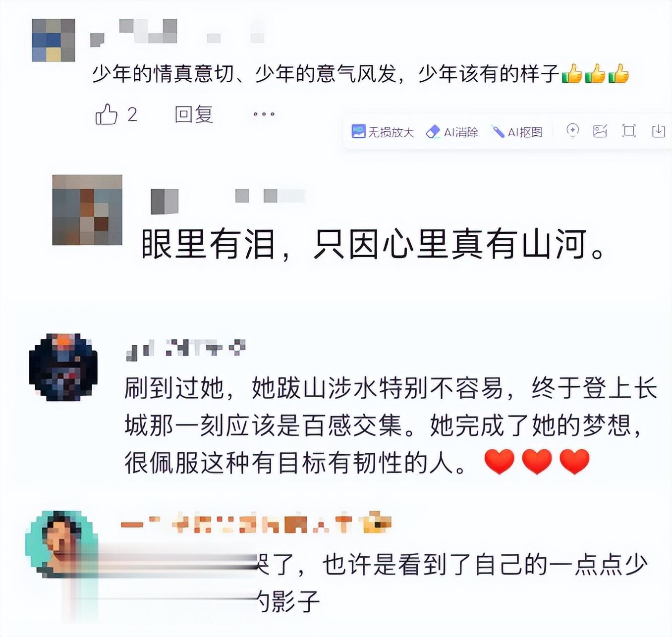
Task: Select the AI抠图 cutout tool
Action: pyautogui.click(x=517, y=132)
